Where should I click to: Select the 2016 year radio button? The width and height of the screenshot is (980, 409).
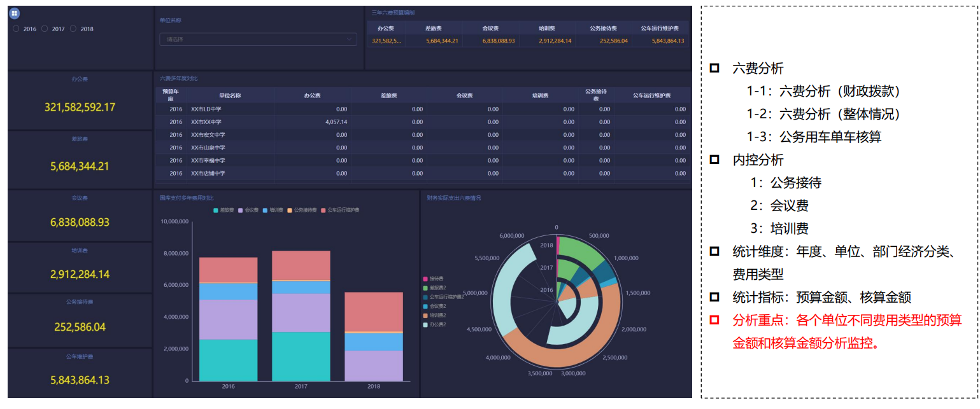click(x=17, y=29)
